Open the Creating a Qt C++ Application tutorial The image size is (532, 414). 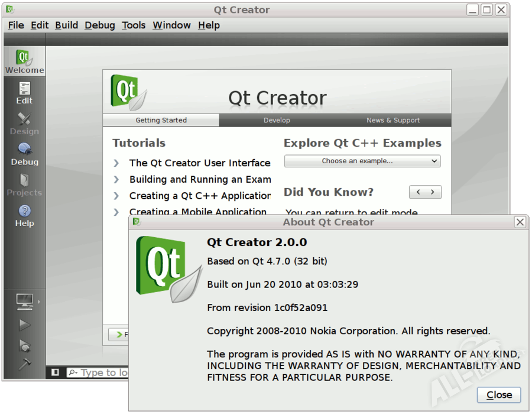pyautogui.click(x=200, y=196)
